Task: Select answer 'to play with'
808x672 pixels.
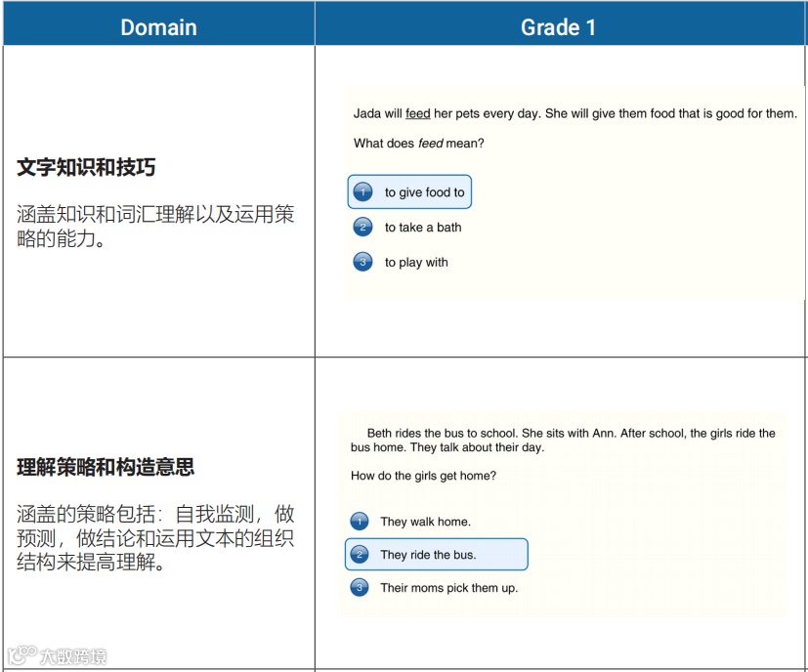Action: point(401,263)
